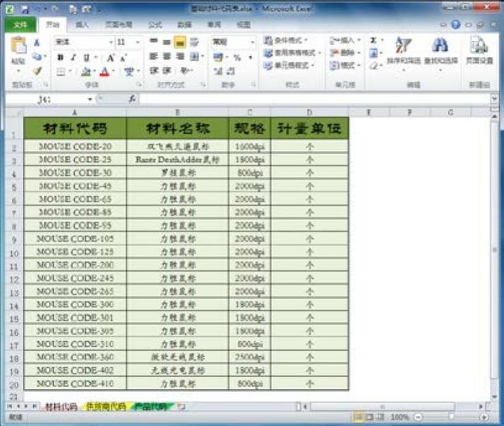Click Merge and Center icon
This screenshot has width=504, height=426.
tap(195, 57)
